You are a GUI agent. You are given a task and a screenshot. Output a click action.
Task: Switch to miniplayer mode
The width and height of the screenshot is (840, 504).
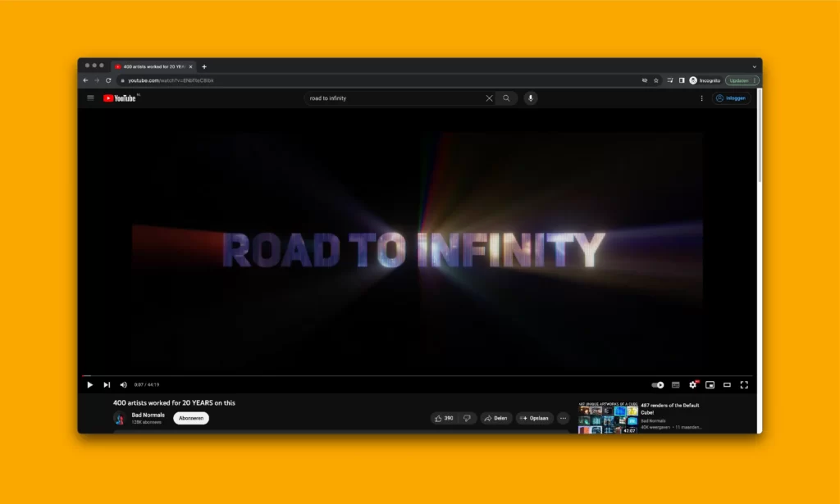(710, 384)
